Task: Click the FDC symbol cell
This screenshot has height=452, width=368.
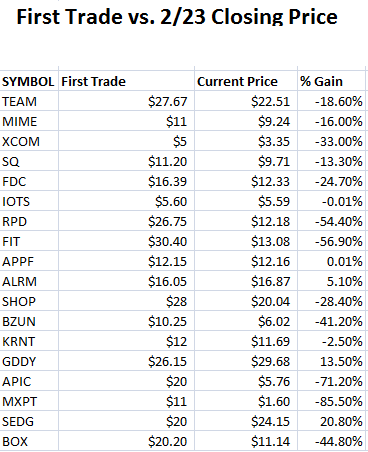Action: coord(29,181)
